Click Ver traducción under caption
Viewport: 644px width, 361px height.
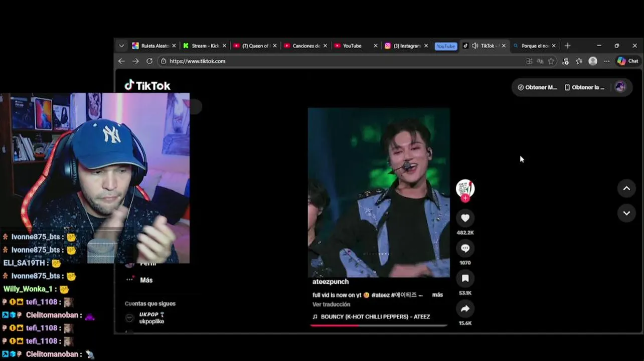pyautogui.click(x=331, y=304)
